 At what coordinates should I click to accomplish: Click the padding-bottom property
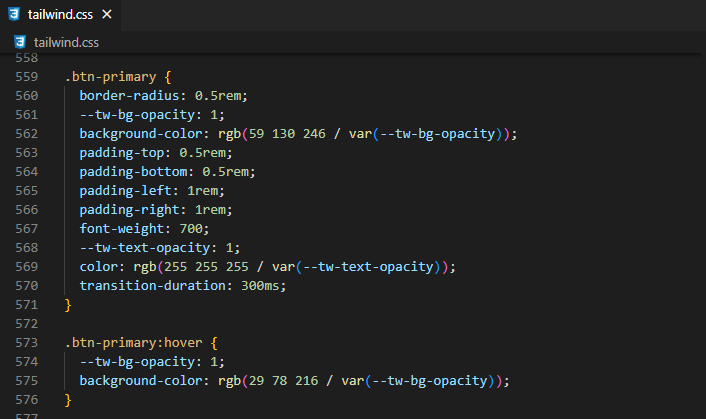134,172
